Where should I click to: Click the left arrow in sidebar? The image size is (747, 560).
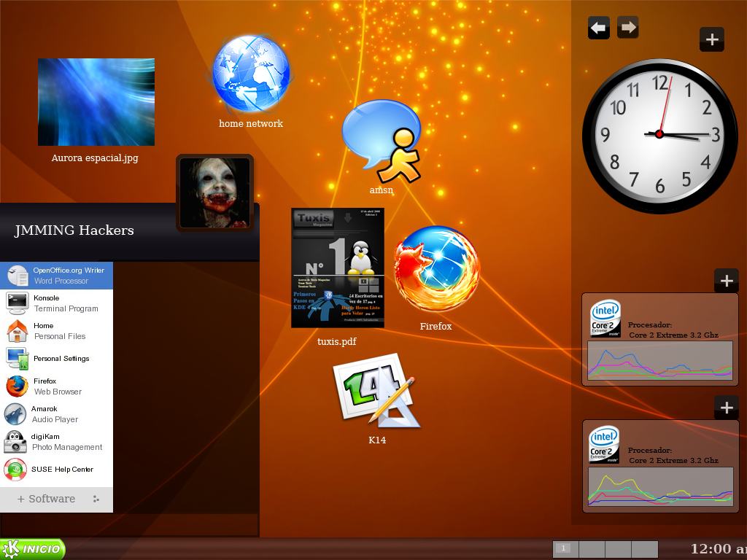[598, 28]
